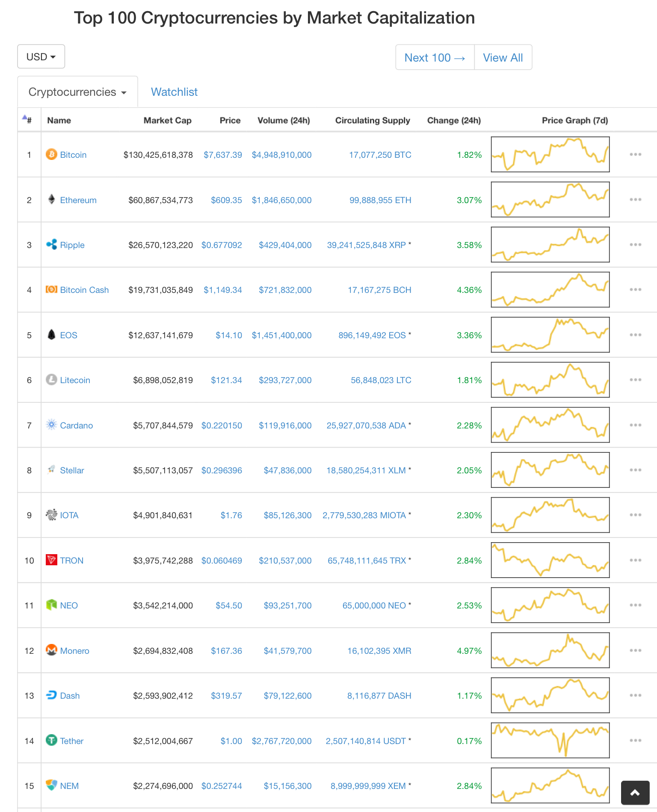Image resolution: width=657 pixels, height=812 pixels.
Task: Click the Litecoin logo icon
Action: pyautogui.click(x=51, y=380)
